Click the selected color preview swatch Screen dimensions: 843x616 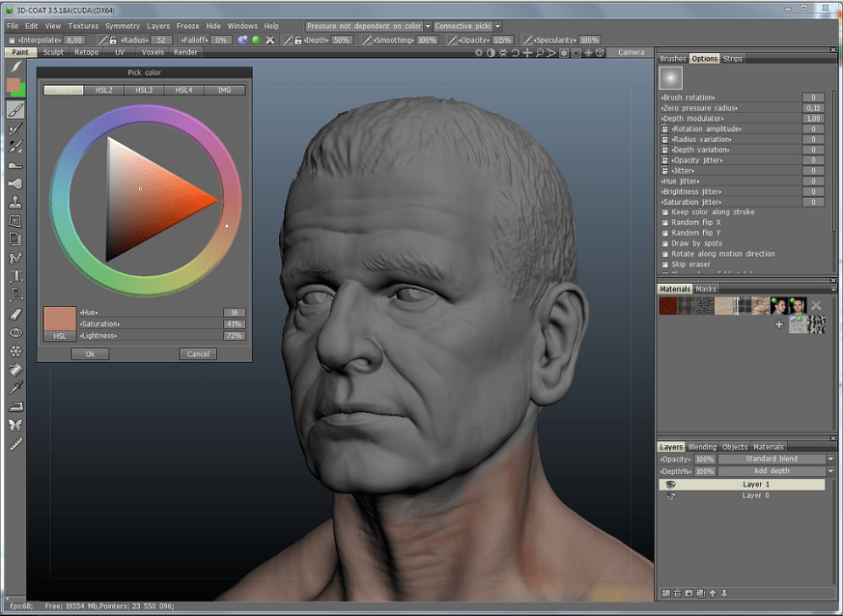(x=59, y=319)
